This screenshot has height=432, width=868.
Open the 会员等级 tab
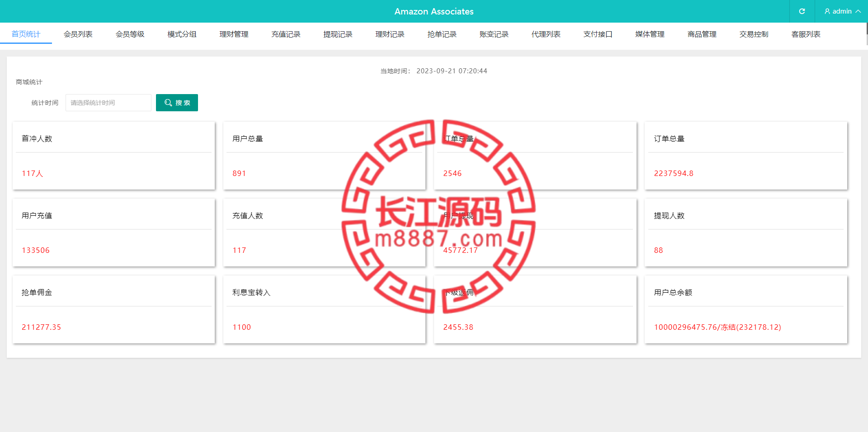[130, 34]
